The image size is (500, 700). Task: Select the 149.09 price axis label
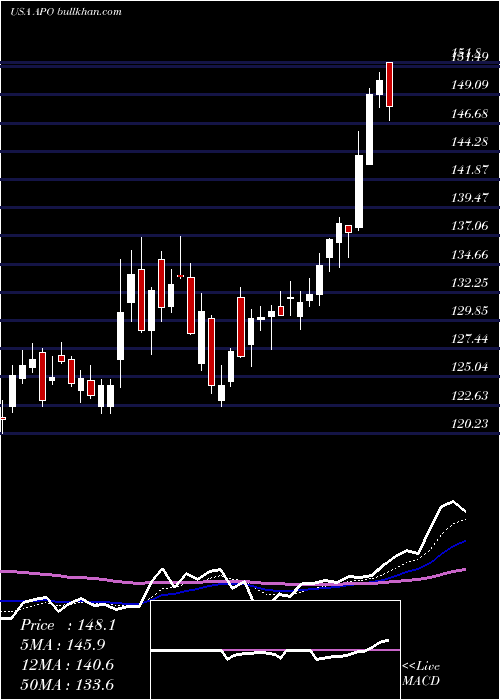coord(470,84)
